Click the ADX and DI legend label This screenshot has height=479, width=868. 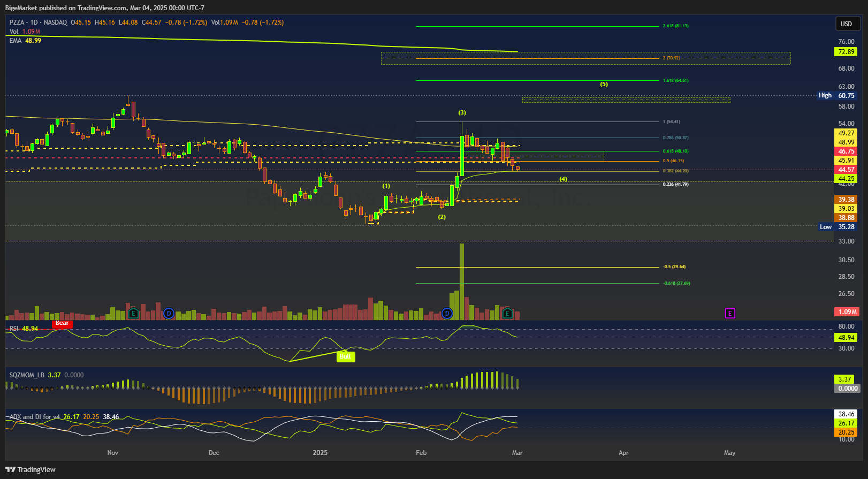click(34, 416)
